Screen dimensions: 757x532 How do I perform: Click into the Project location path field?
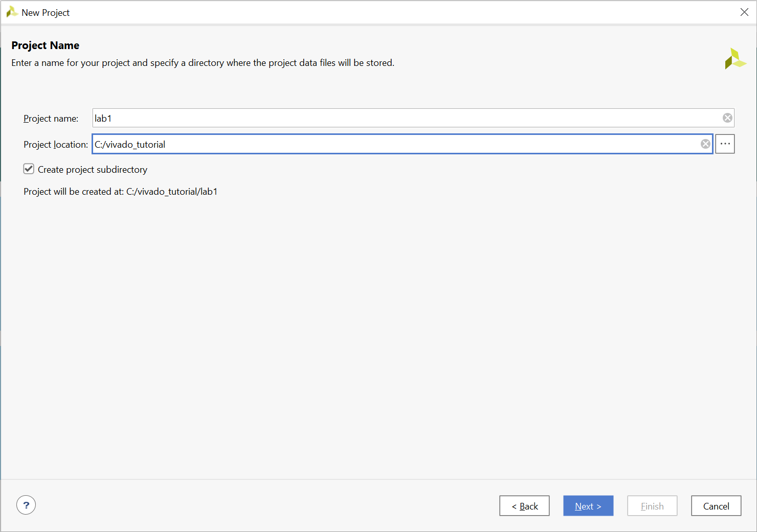click(394, 144)
